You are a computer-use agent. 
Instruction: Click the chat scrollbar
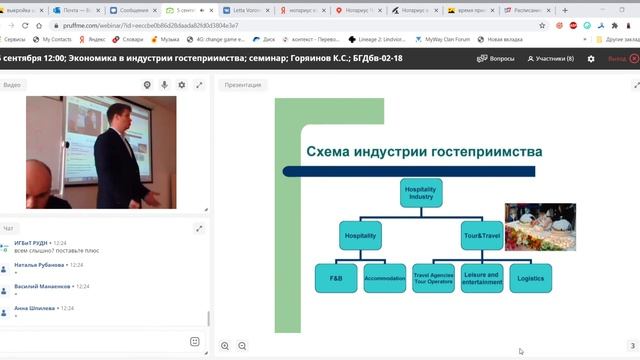[209, 319]
